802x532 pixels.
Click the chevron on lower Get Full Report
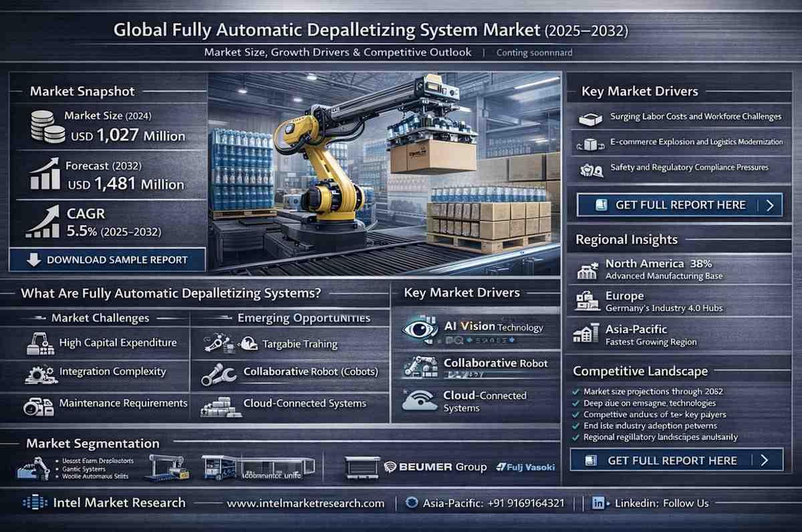pyautogui.click(x=765, y=460)
